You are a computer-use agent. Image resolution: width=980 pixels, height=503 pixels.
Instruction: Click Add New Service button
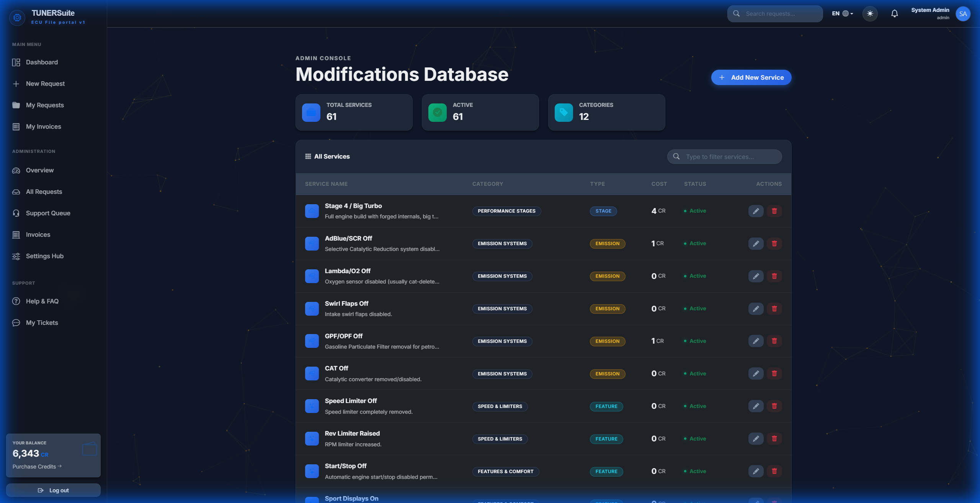[x=751, y=77]
